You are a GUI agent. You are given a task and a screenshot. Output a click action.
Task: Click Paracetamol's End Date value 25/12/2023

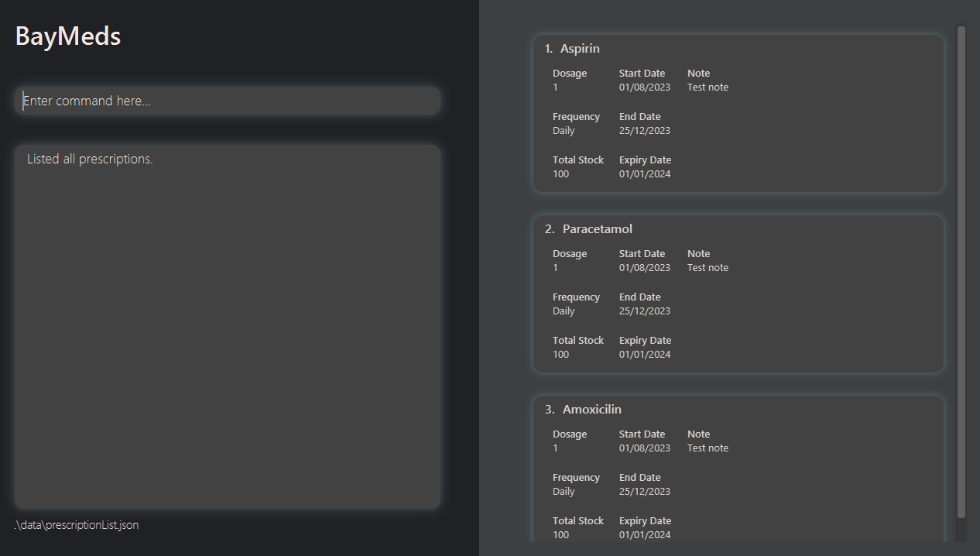[x=645, y=311]
